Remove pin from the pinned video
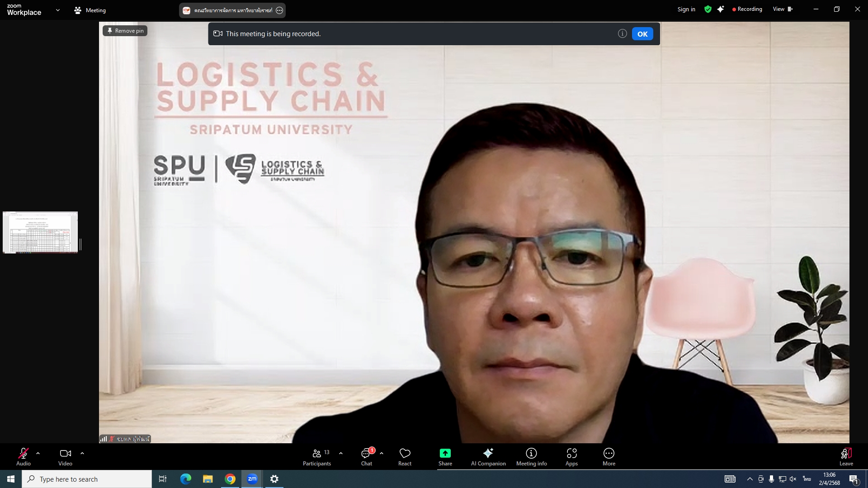Image resolution: width=868 pixels, height=488 pixels. tap(125, 31)
